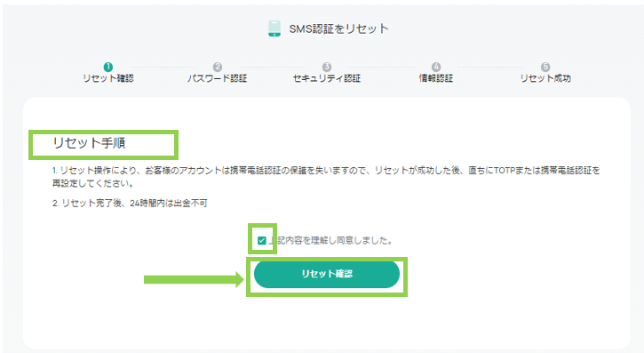Click the progress line between steps 1 and 2
644x353 pixels.
[x=163, y=67]
